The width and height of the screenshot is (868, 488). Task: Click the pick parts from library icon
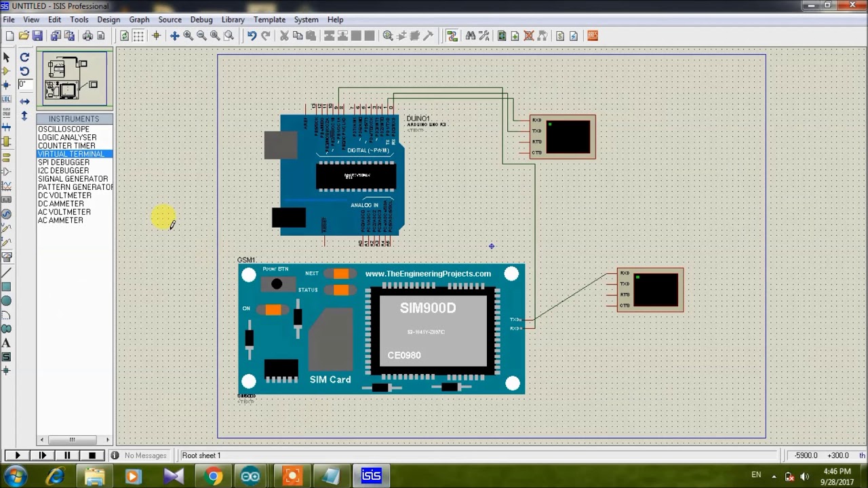pos(388,36)
